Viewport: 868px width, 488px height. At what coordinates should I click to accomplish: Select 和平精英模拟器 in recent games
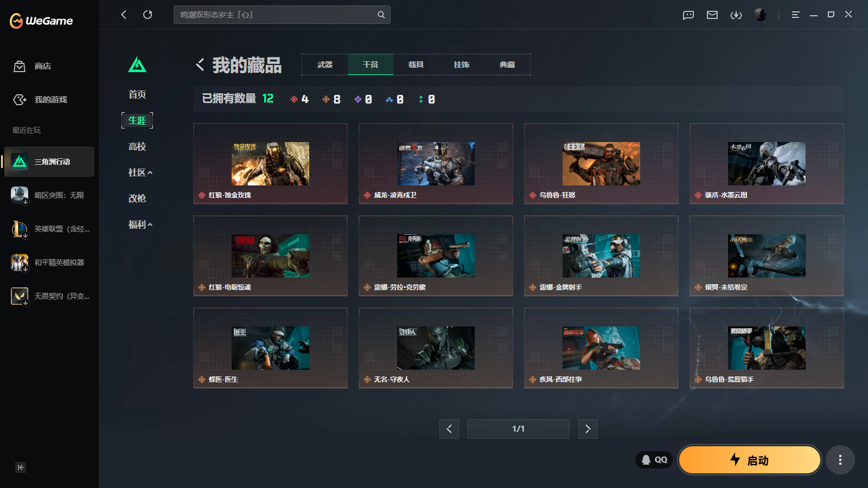tap(49, 262)
